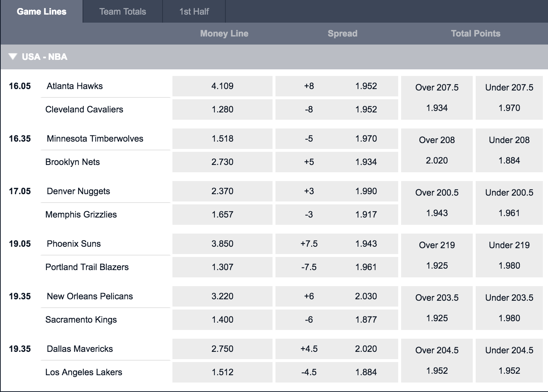Bet Under 207.5 at 1.970
This screenshot has width=548, height=392.
point(509,98)
